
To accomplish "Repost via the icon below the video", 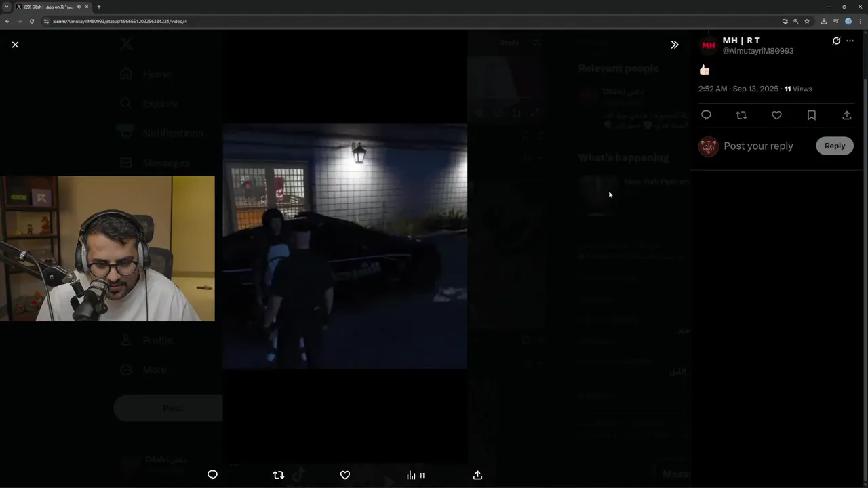I will click(278, 475).
